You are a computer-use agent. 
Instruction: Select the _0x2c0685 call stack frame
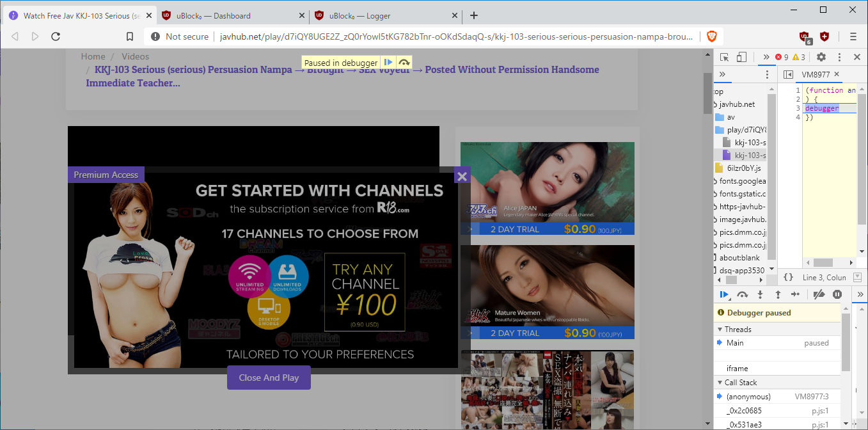pos(777,410)
